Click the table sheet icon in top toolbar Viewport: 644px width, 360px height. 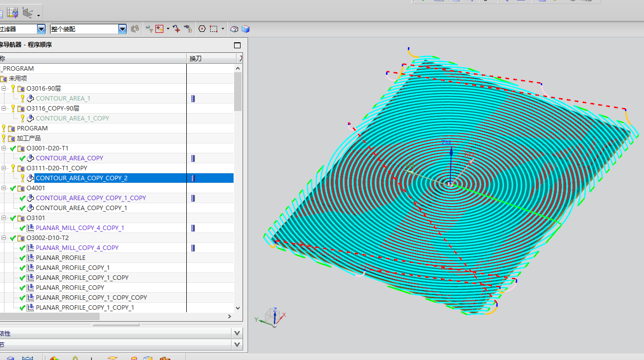click(12, 12)
